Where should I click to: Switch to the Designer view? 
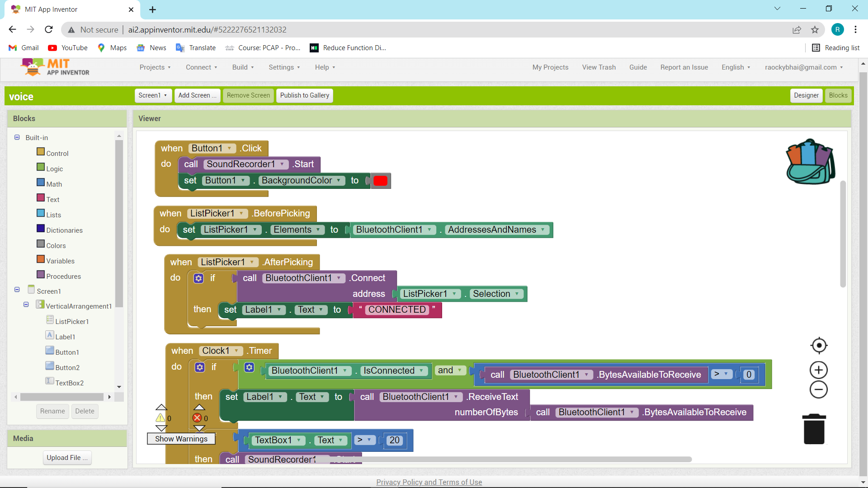[x=806, y=95]
